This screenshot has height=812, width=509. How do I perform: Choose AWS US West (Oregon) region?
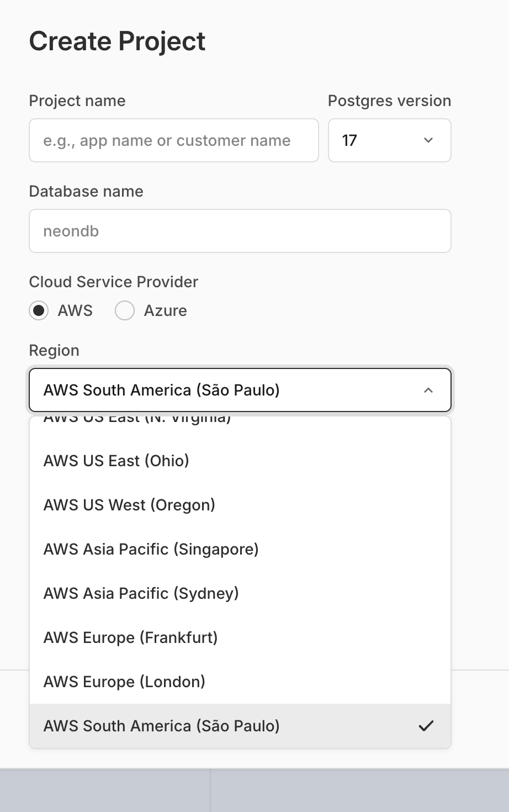point(240,505)
